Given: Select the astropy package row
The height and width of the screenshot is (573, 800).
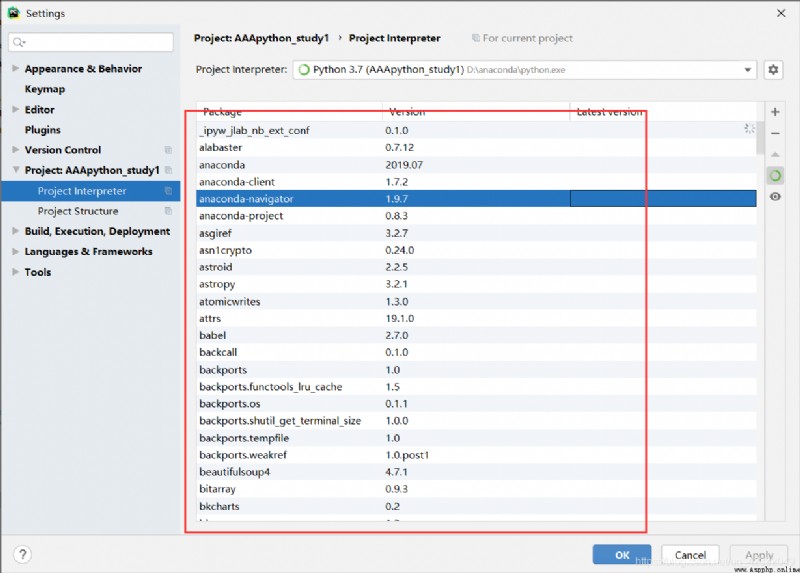Looking at the screenshot, I should [x=476, y=284].
